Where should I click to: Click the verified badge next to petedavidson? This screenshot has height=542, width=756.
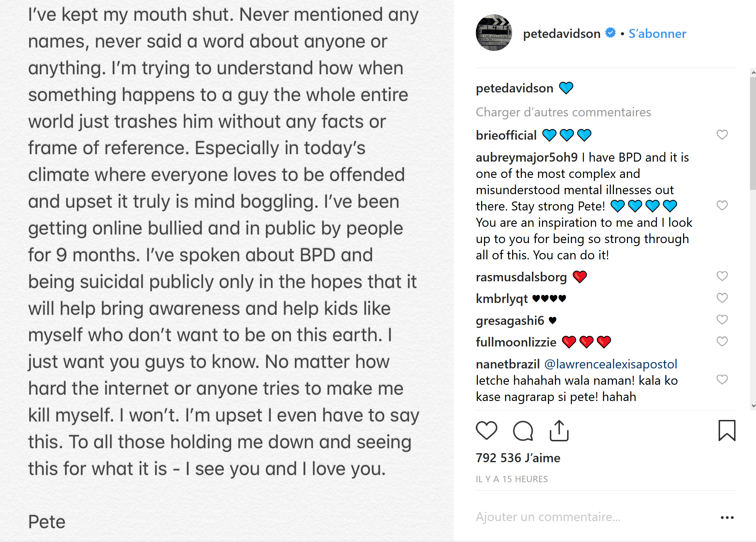tap(610, 33)
